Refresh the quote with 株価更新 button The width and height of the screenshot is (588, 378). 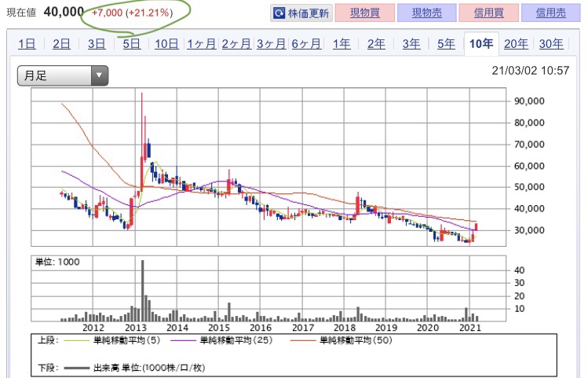click(x=301, y=13)
